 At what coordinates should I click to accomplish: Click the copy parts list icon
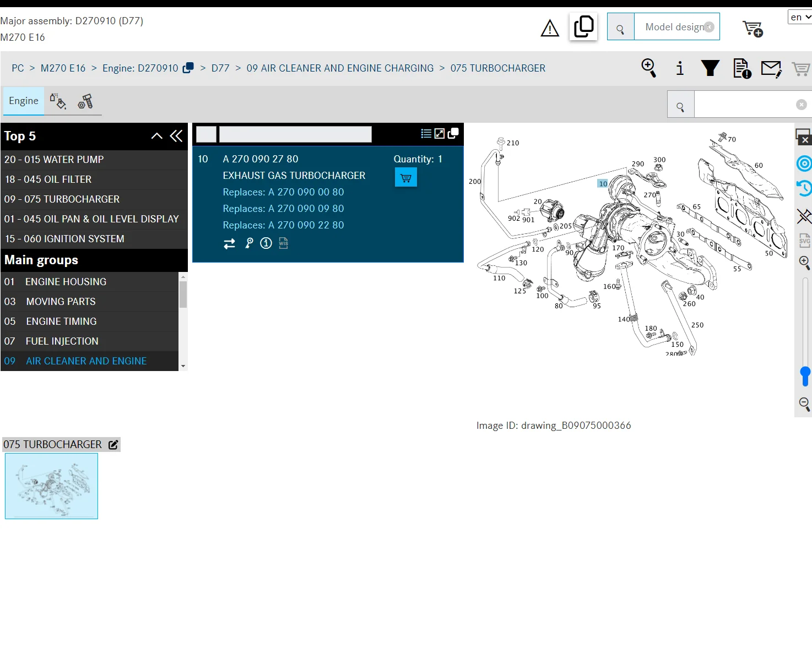click(453, 133)
